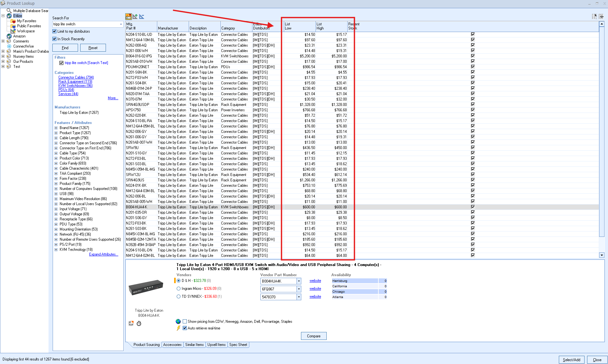The width and height of the screenshot is (608, 364).
Task: Click the lightning bolt real-time icon
Action: tap(178, 328)
